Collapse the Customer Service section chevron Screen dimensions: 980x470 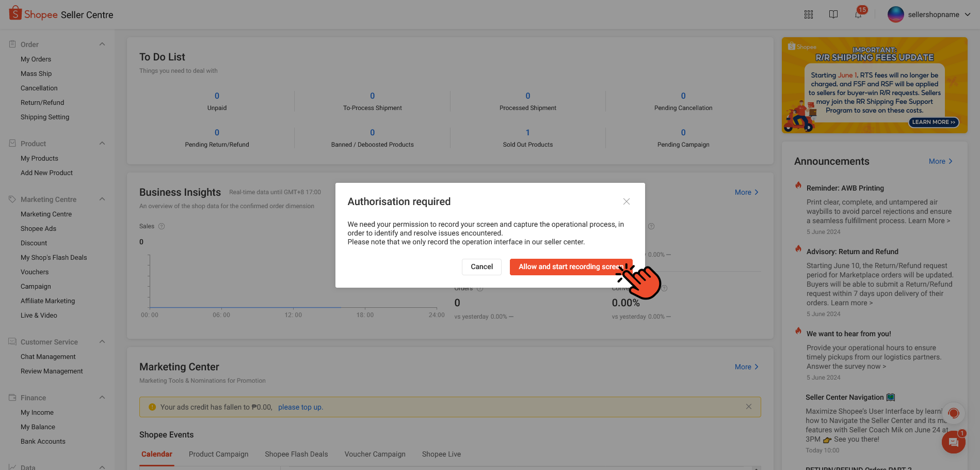[102, 342]
